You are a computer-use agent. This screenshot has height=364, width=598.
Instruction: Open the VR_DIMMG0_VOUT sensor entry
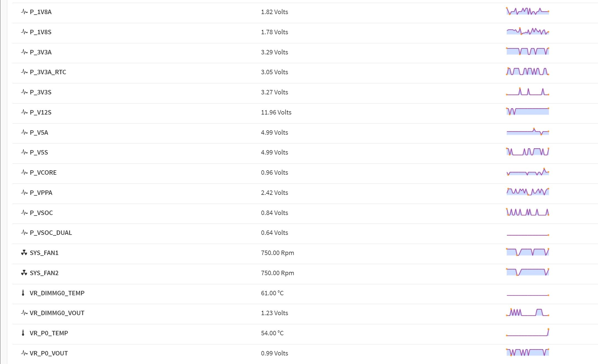click(x=57, y=313)
